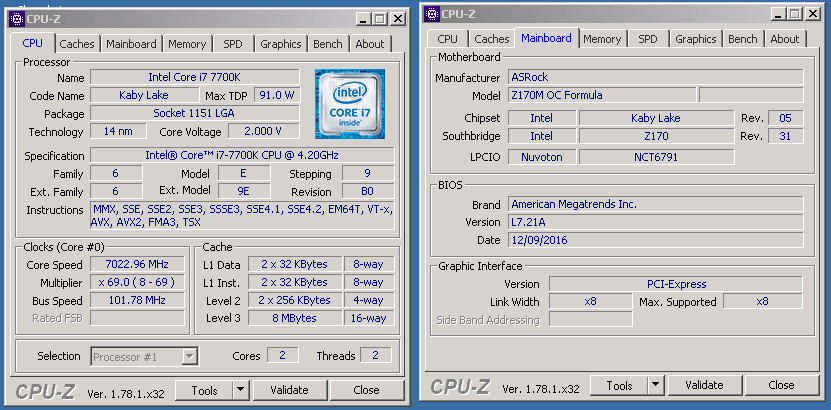Minimize the CPU-Z window showing processor info
Viewport: 831px width, 410px height.
pos(361,18)
